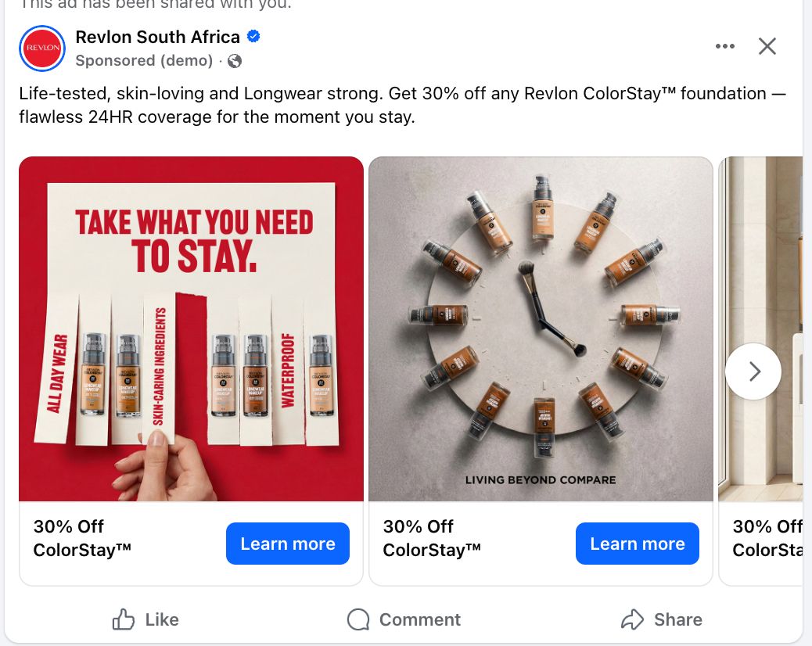Click the Revlon profile logo
The height and width of the screenshot is (646, 812).
(41, 48)
